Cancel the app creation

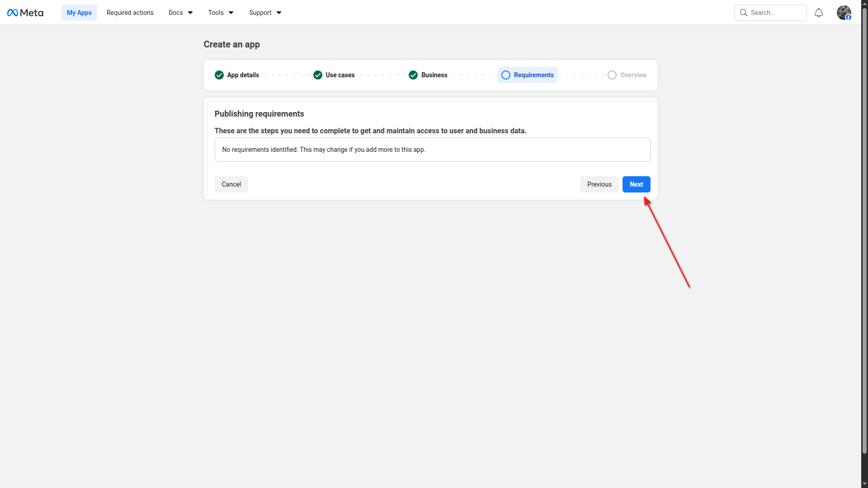point(231,184)
